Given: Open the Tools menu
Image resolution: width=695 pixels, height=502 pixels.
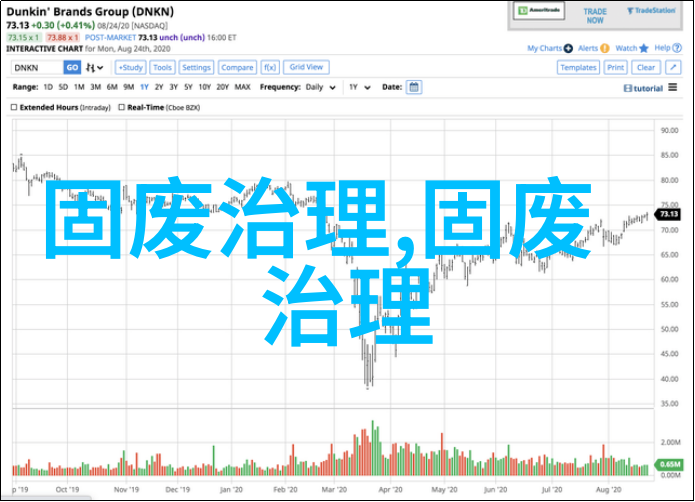Looking at the screenshot, I should pyautogui.click(x=162, y=68).
